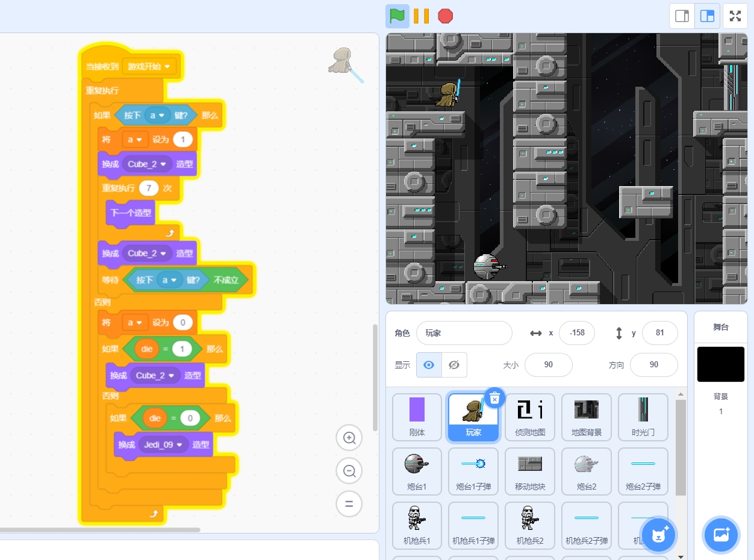The image size is (754, 560).
Task: Delete the selected 玩家 sprite
Action: coord(494,398)
